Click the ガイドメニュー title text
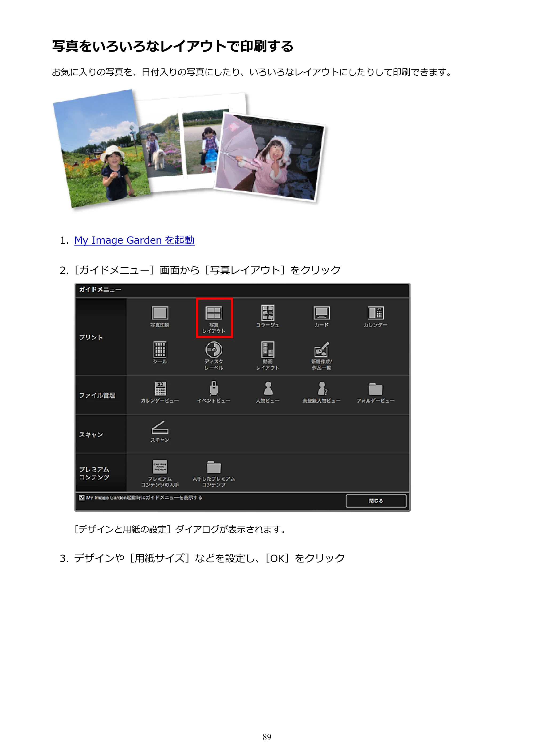Screen dimensions: 534x756 click(x=100, y=289)
